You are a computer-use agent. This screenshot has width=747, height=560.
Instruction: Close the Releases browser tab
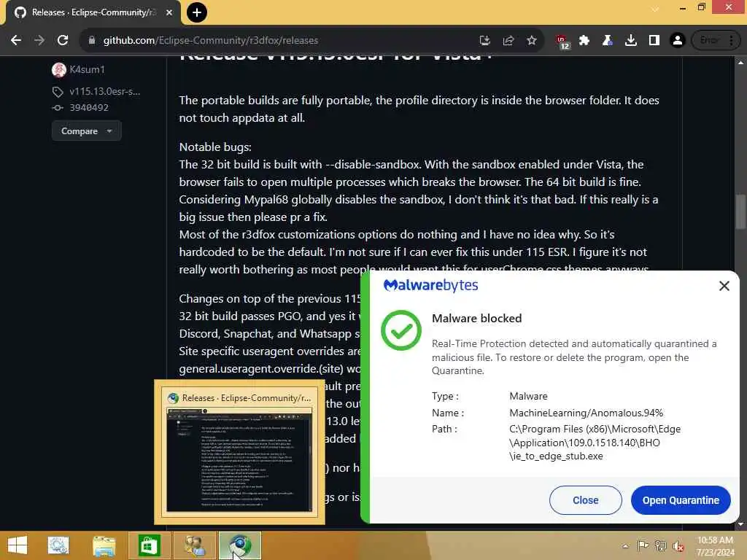coord(169,12)
